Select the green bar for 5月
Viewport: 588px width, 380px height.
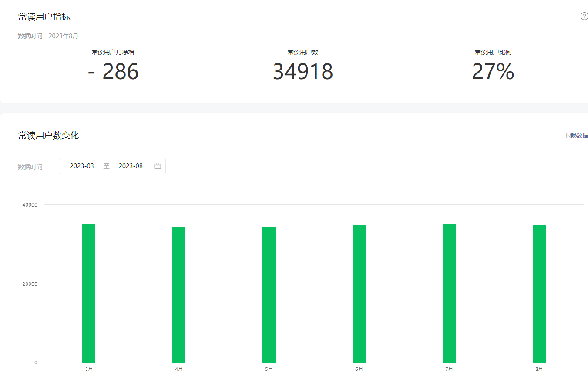pyautogui.click(x=269, y=294)
